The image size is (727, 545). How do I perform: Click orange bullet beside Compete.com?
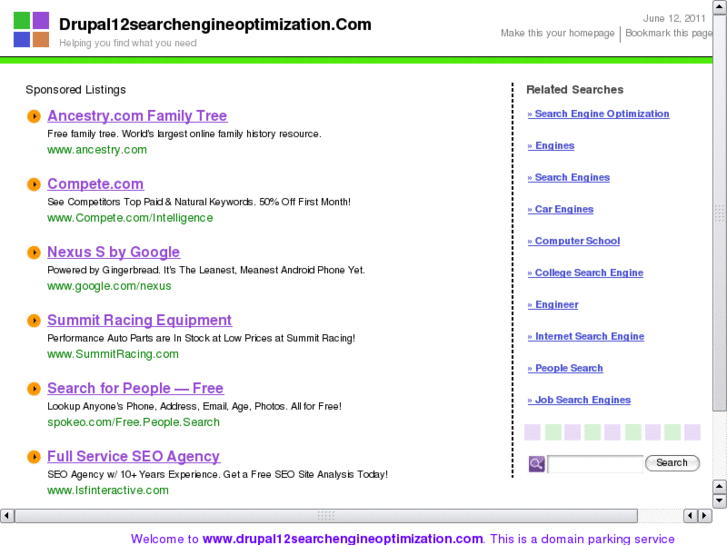tap(34, 184)
